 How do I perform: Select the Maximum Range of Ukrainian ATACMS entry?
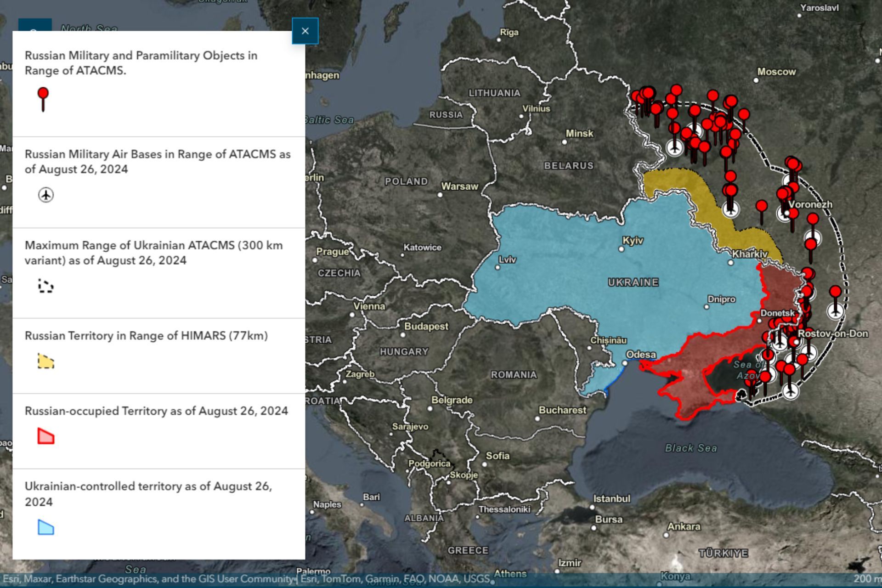click(x=153, y=253)
